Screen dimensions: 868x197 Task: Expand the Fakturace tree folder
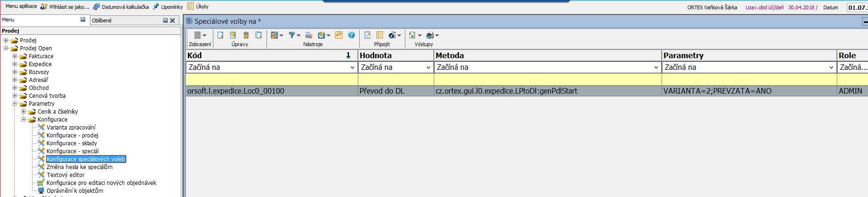point(15,56)
